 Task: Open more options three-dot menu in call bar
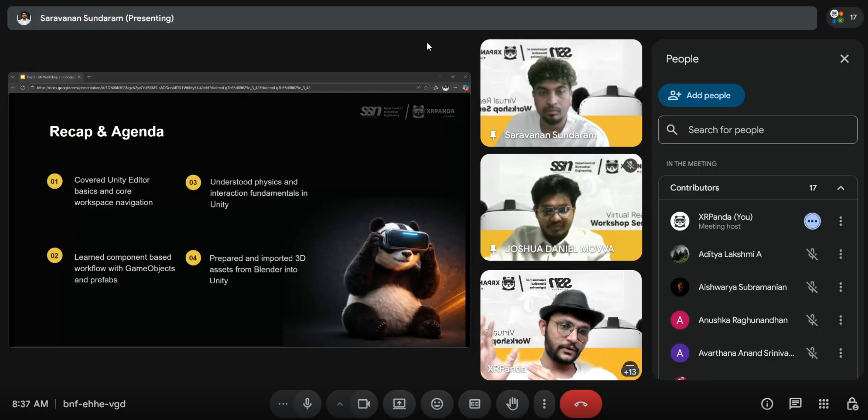tap(544, 404)
